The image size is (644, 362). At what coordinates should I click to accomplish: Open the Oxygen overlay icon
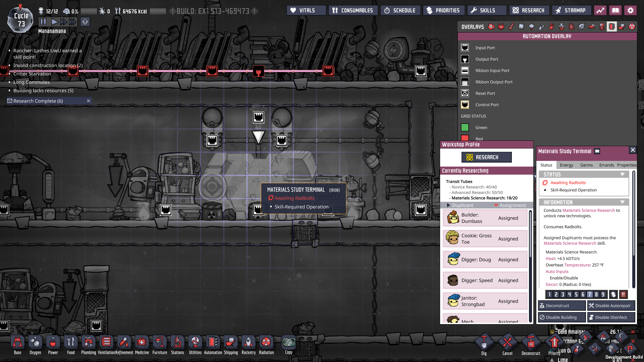[x=491, y=26]
